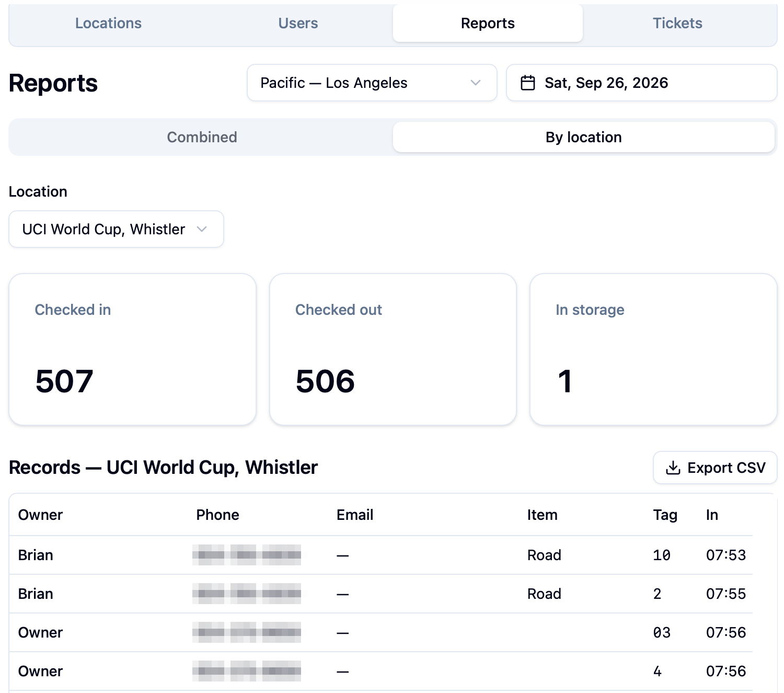The width and height of the screenshot is (784, 693).
Task: Open the Locations tab
Action: 108,23
